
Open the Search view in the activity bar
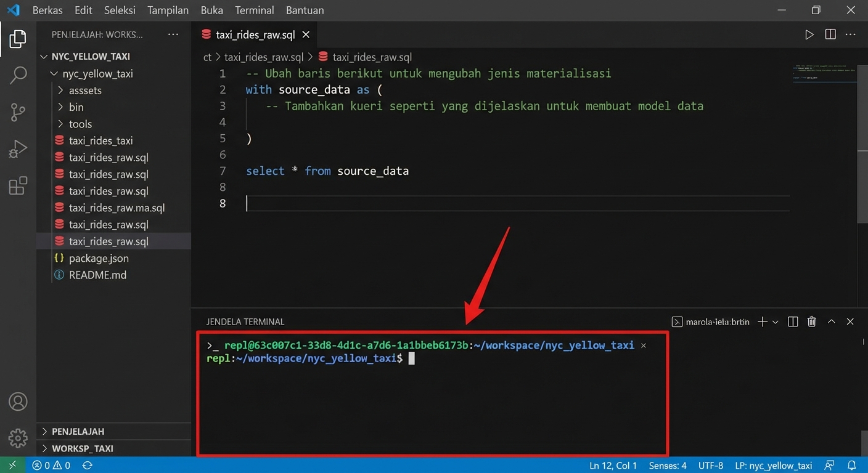tap(18, 75)
